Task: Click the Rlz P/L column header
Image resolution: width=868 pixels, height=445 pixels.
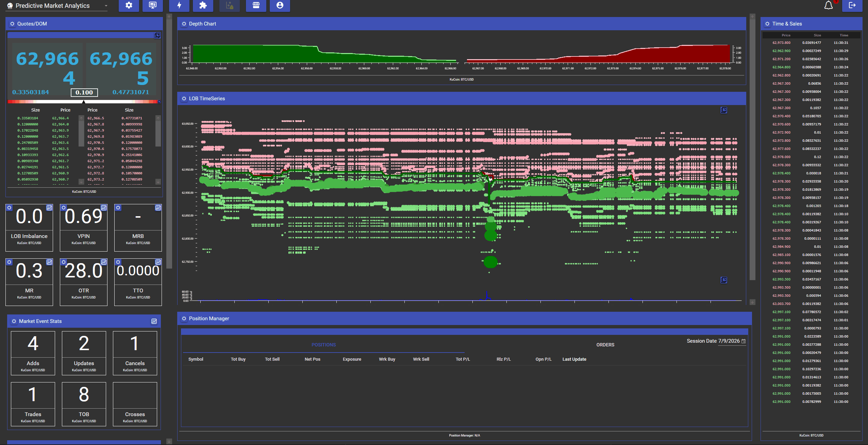Action: [x=503, y=359]
